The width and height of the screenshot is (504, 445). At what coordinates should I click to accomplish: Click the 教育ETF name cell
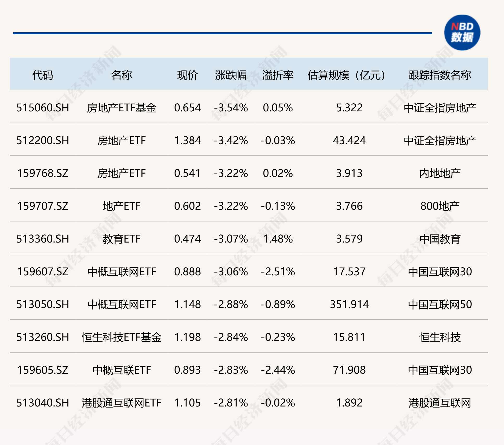pos(122,239)
